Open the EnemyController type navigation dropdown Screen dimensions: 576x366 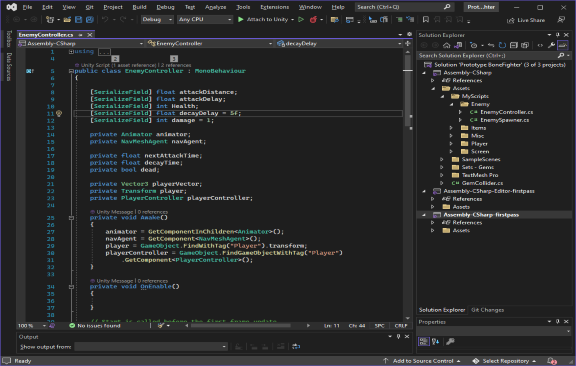pyautogui.click(x=209, y=43)
